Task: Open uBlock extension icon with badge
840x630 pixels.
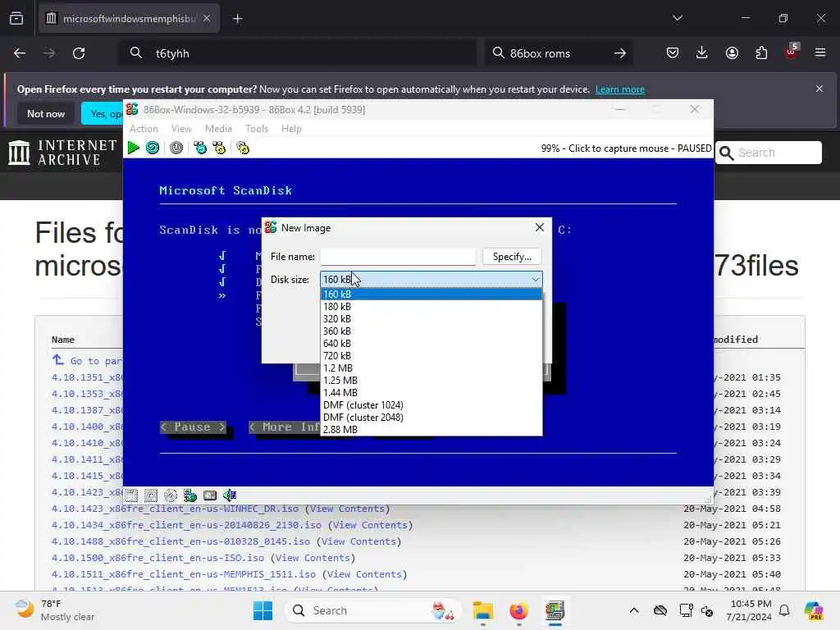Action: [x=792, y=52]
